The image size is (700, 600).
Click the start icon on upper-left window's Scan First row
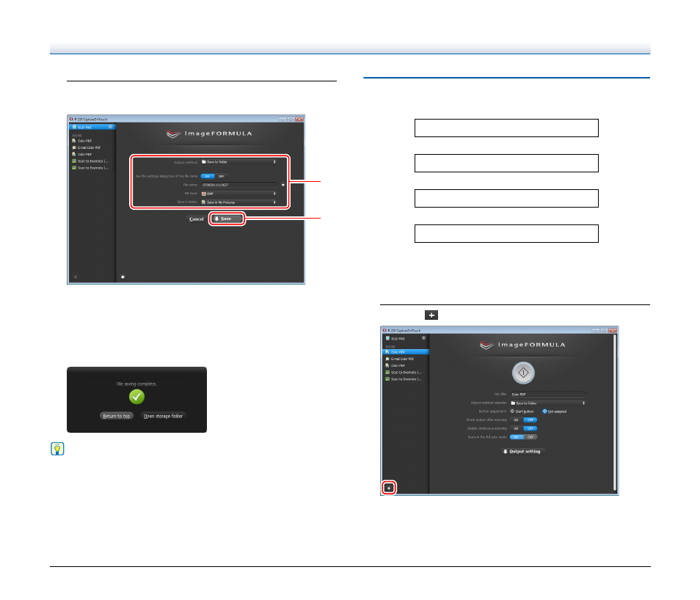click(111, 127)
